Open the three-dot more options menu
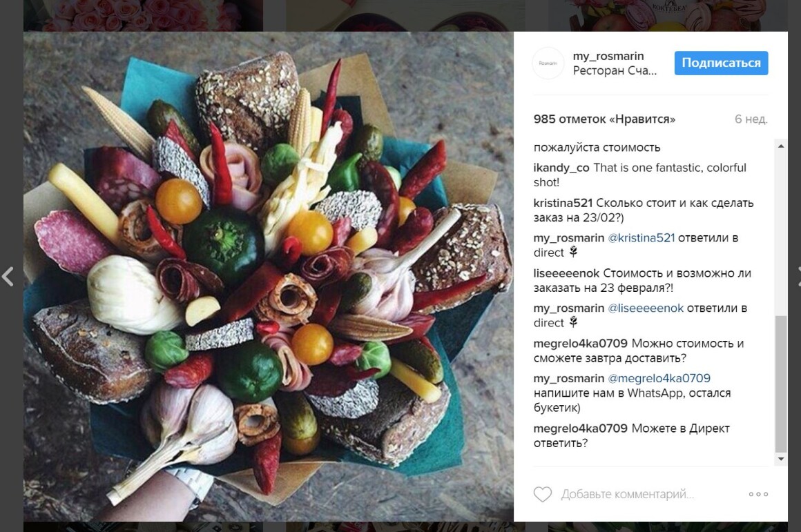Viewport: 801px width, 532px height. click(758, 494)
